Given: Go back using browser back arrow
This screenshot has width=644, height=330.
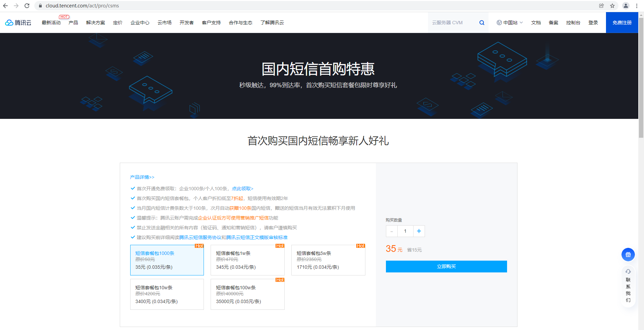Looking at the screenshot, I should point(5,6).
